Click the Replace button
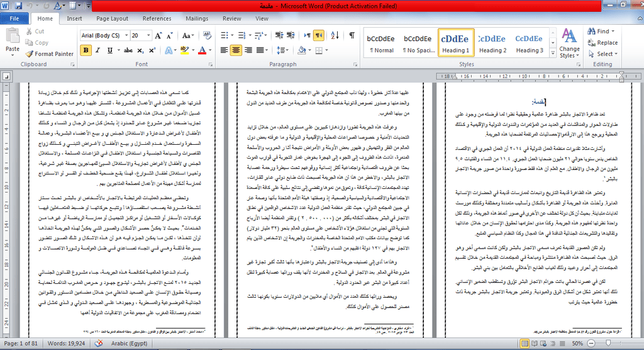Image resolution: width=644 pixels, height=350 pixels. (602, 42)
